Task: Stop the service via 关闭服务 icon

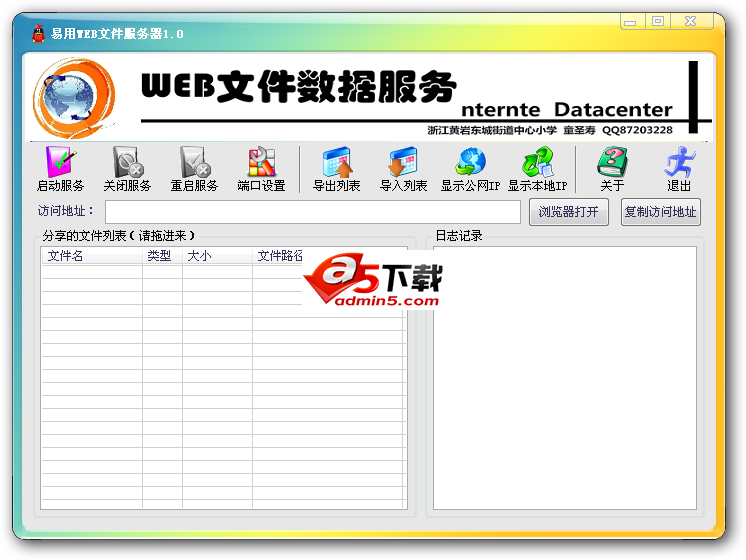Action: click(128, 169)
